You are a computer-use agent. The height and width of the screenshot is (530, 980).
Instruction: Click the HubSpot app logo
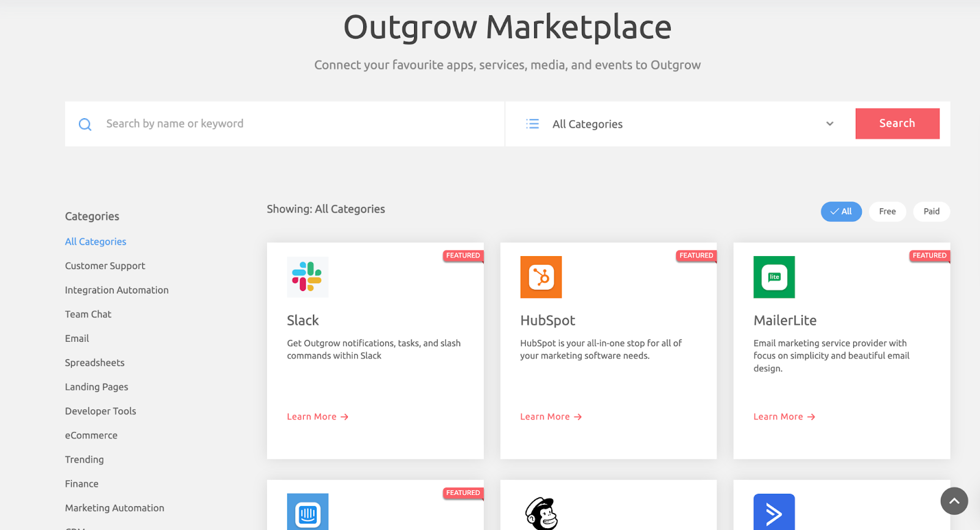click(541, 277)
